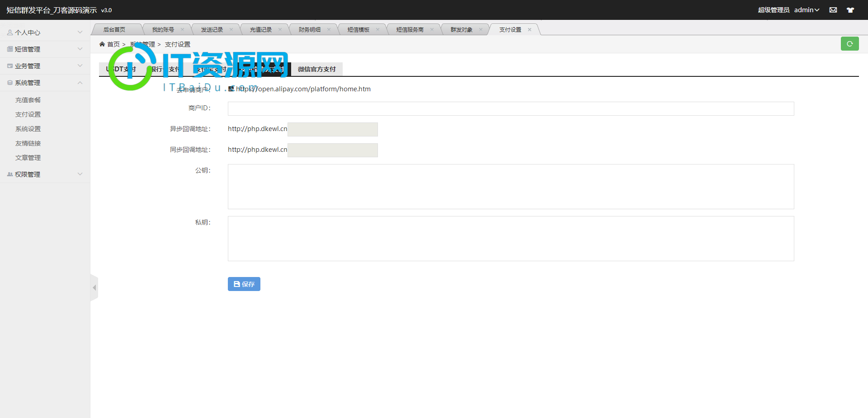Focus the 商户ID input field
The image size is (868, 418).
tap(511, 108)
